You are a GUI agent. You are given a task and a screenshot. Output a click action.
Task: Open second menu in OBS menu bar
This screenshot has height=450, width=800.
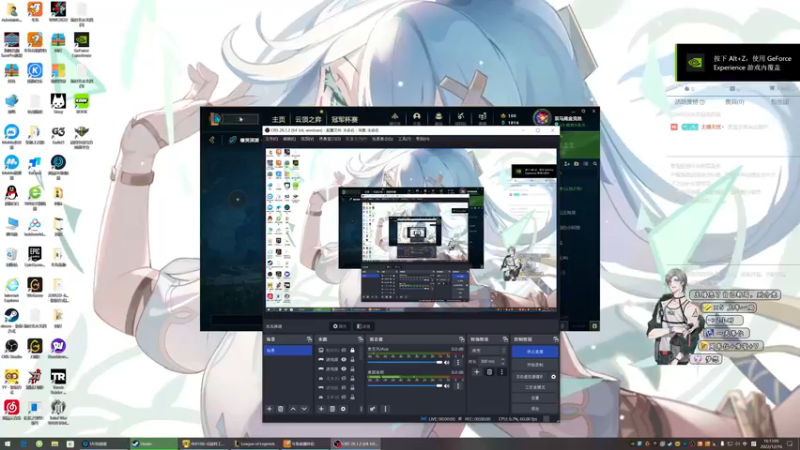pos(289,139)
